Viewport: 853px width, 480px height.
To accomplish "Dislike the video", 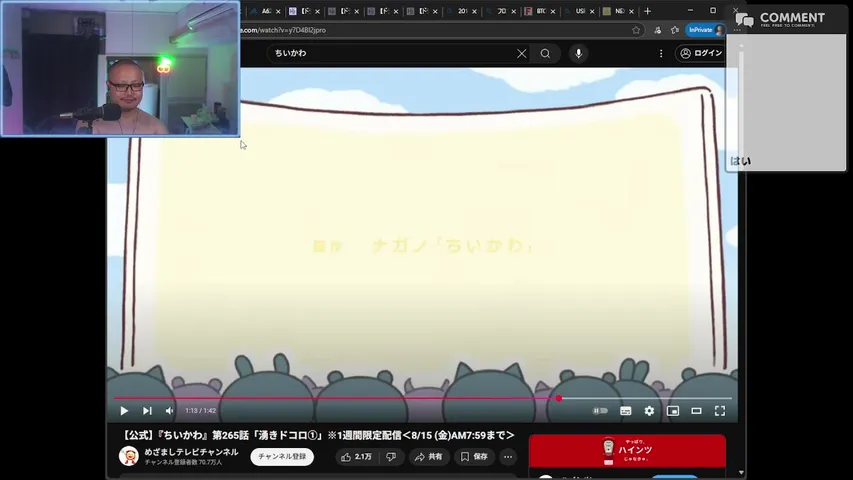I will (391, 457).
